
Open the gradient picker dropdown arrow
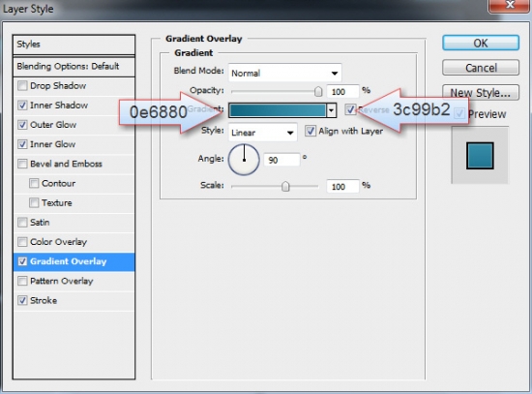click(331, 110)
